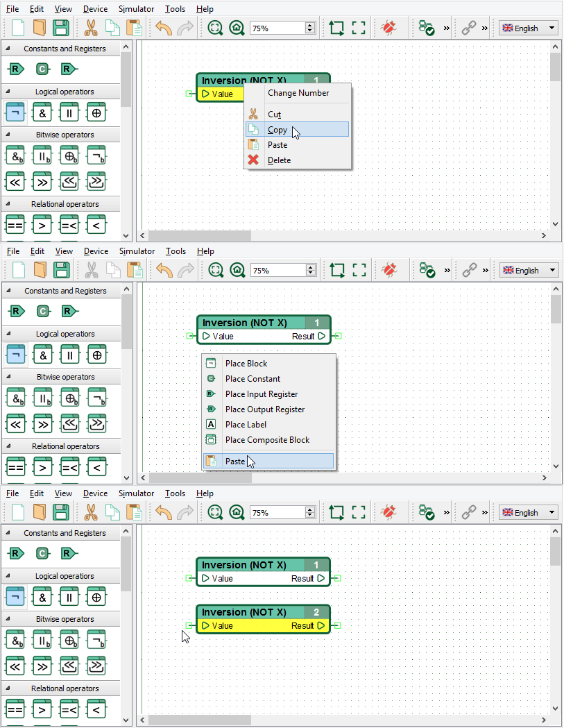The image size is (564, 728).
Task: Click New file icon in top window toolbar
Action: click(x=17, y=28)
